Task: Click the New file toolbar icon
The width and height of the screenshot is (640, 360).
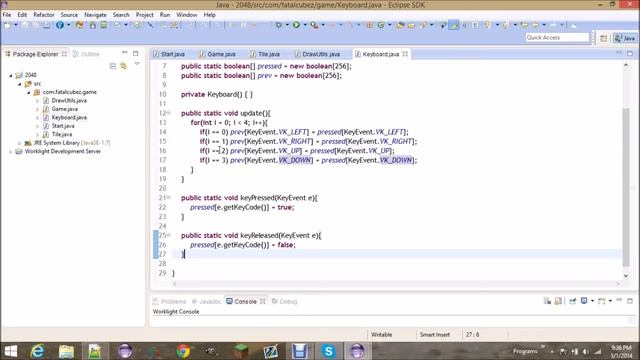Action: pos(7,25)
